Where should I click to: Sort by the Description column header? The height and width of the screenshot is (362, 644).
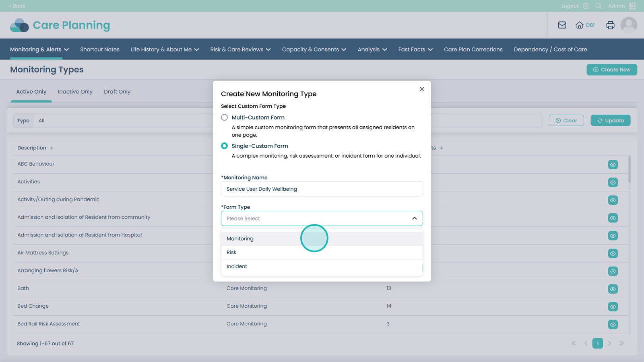(x=32, y=148)
